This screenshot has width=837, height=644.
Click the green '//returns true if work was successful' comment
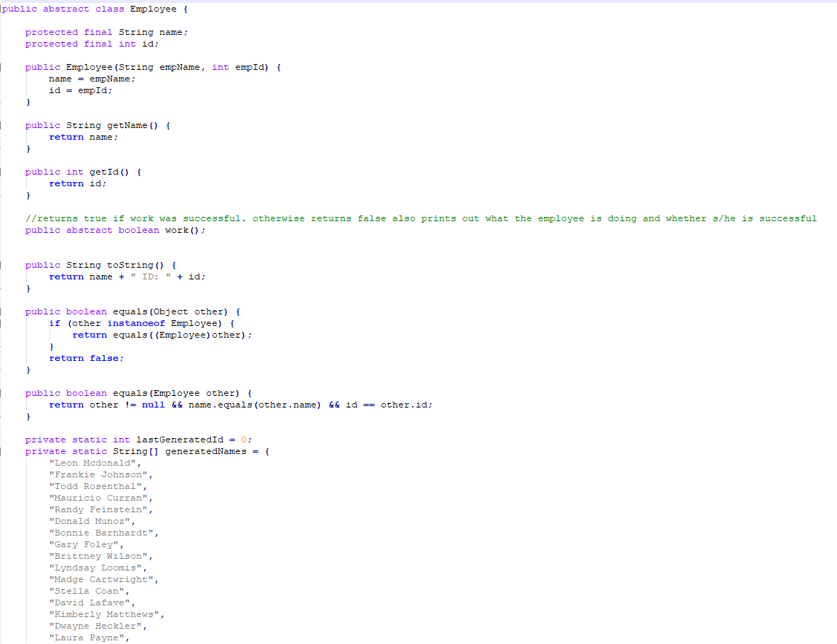(421, 219)
